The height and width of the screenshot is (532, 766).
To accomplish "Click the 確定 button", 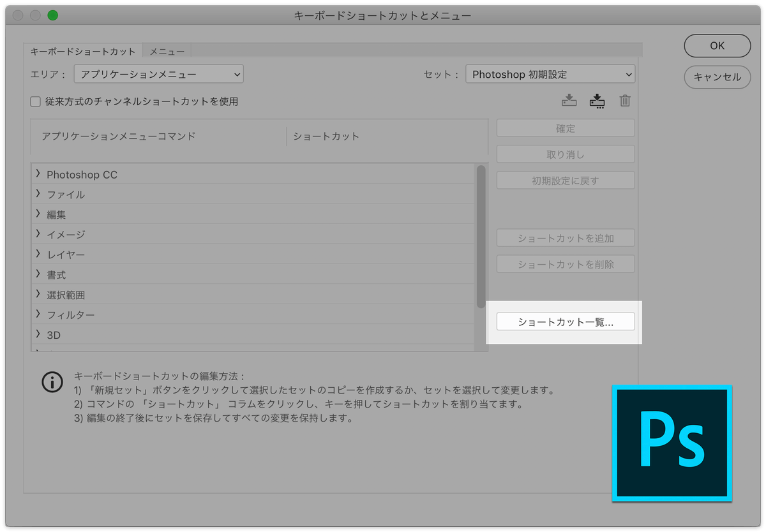I will (566, 128).
